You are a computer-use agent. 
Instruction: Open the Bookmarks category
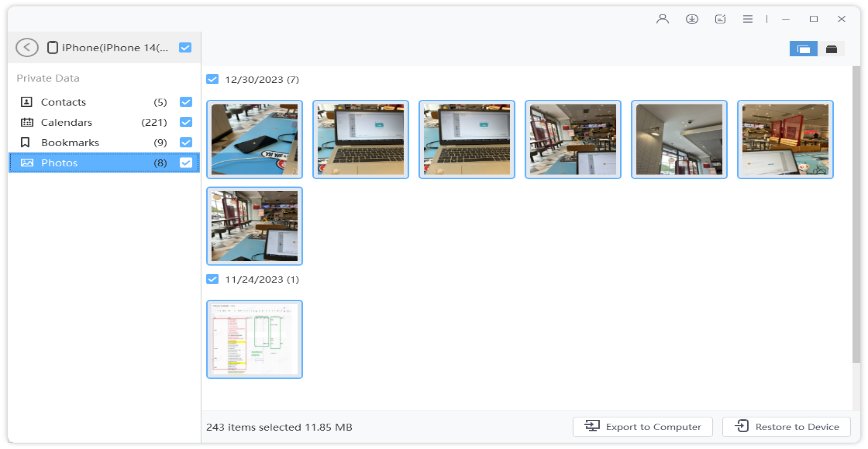(x=68, y=142)
